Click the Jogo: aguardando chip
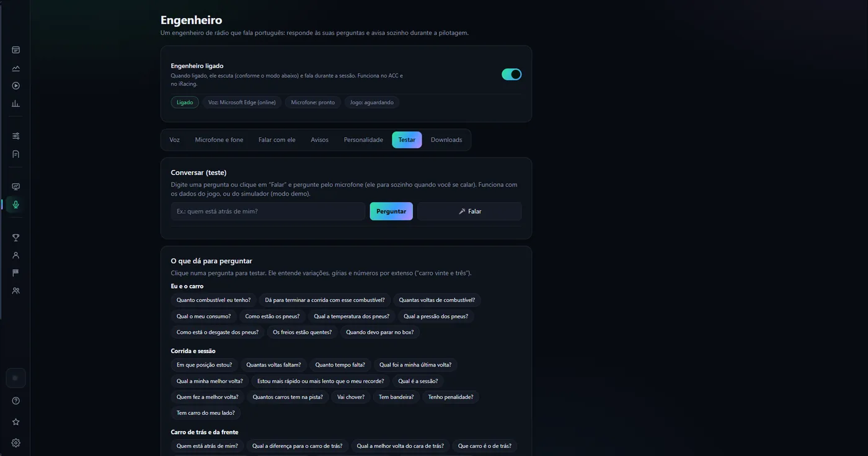The width and height of the screenshot is (868, 456). pos(372,102)
